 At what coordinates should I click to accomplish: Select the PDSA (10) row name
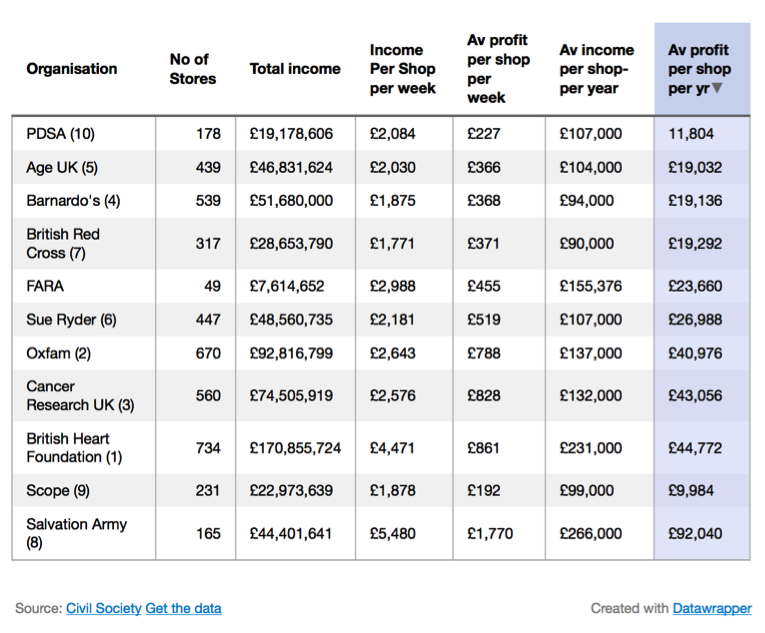pos(60,134)
